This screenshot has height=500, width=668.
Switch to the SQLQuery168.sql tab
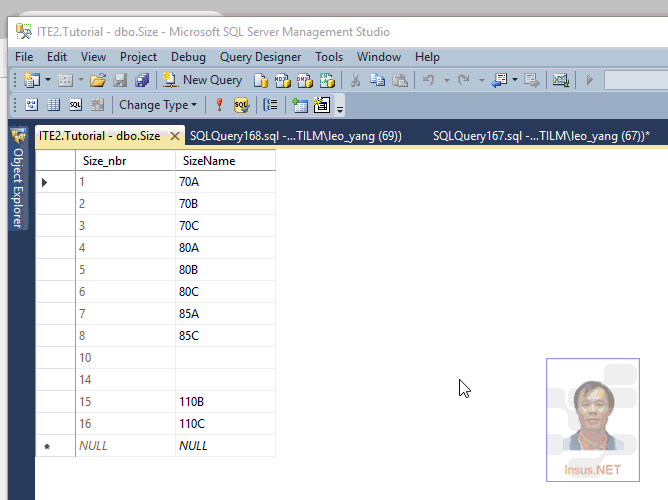[296, 136]
